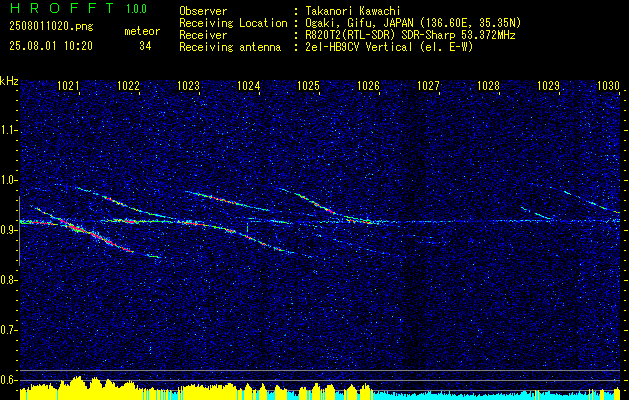Click the date stamp 25.08.01 10:20
Screen dimensions: 629x400
[51, 46]
